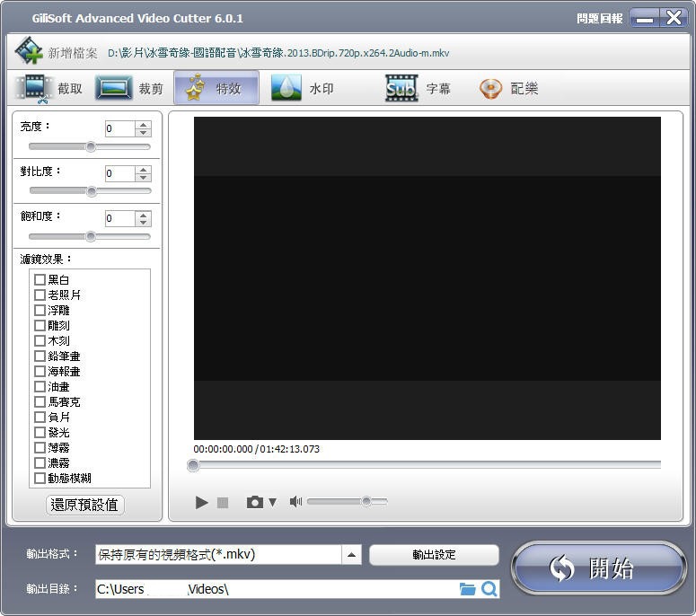Increase 飽和度 value with up arrow

coord(143,215)
